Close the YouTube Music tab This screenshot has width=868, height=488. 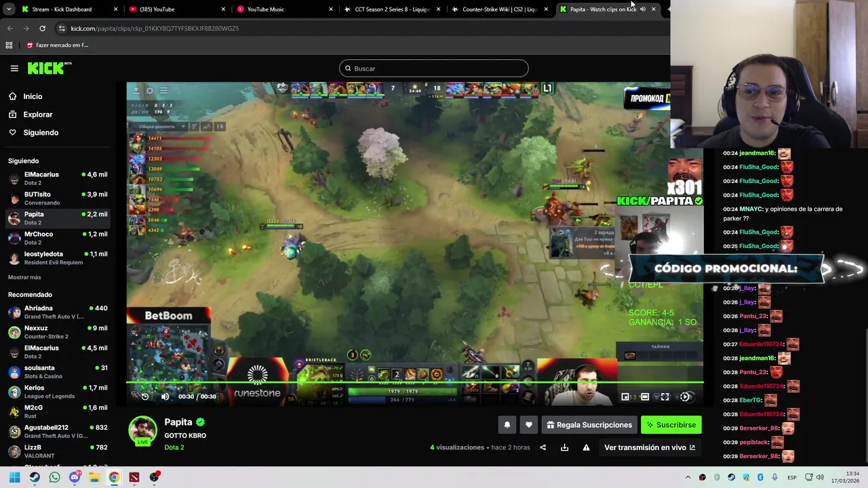point(331,9)
